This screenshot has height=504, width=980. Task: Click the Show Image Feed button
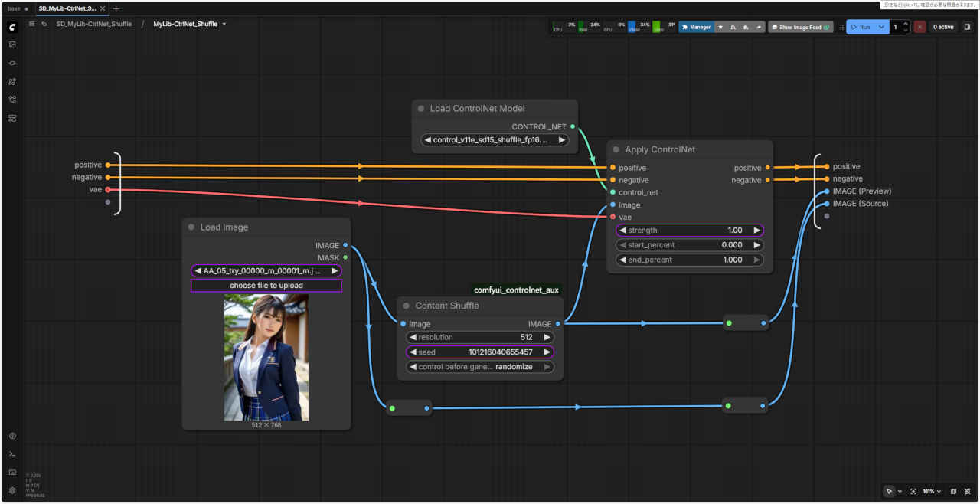[800, 27]
